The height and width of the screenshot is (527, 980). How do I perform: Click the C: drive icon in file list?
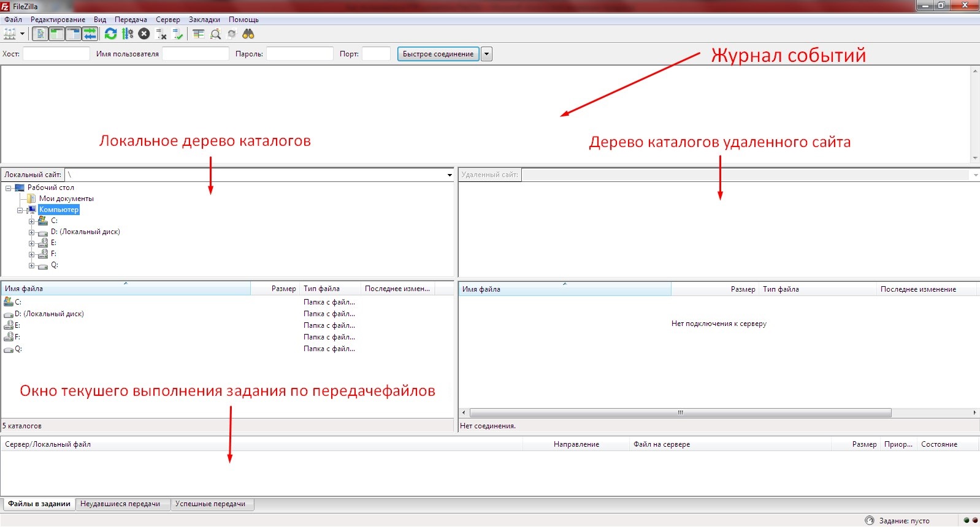pyautogui.click(x=9, y=301)
